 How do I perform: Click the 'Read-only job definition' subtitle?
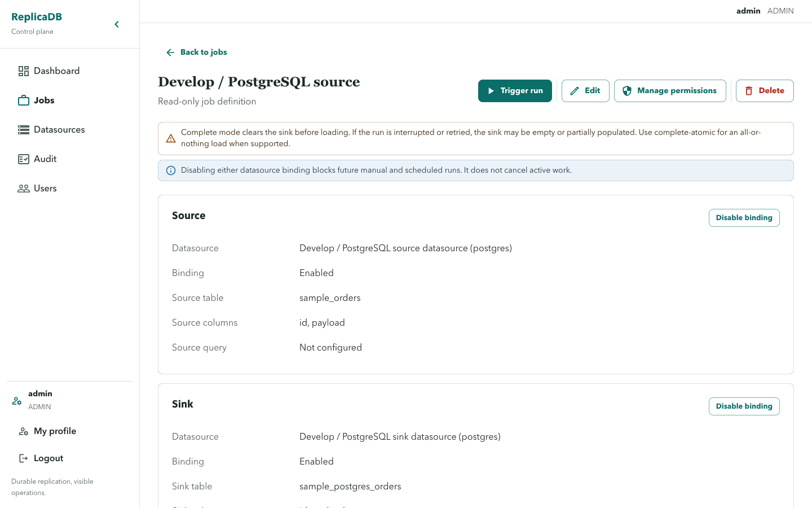207,102
